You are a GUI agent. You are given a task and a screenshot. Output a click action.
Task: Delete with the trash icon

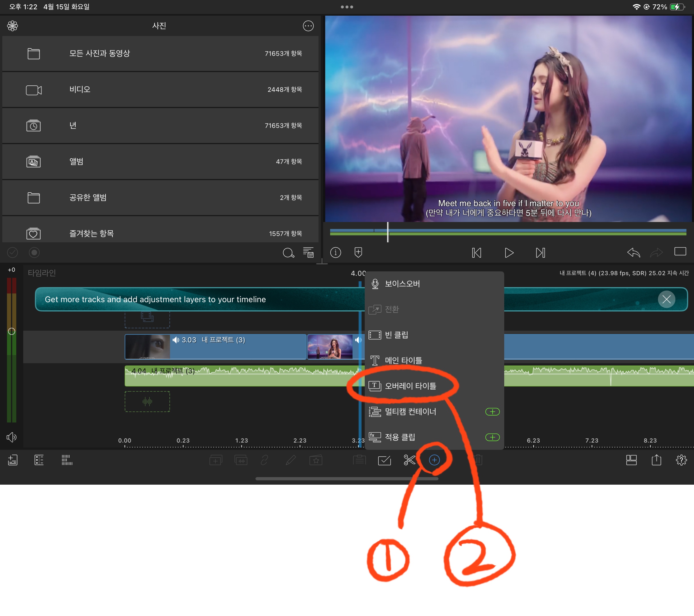click(x=478, y=460)
